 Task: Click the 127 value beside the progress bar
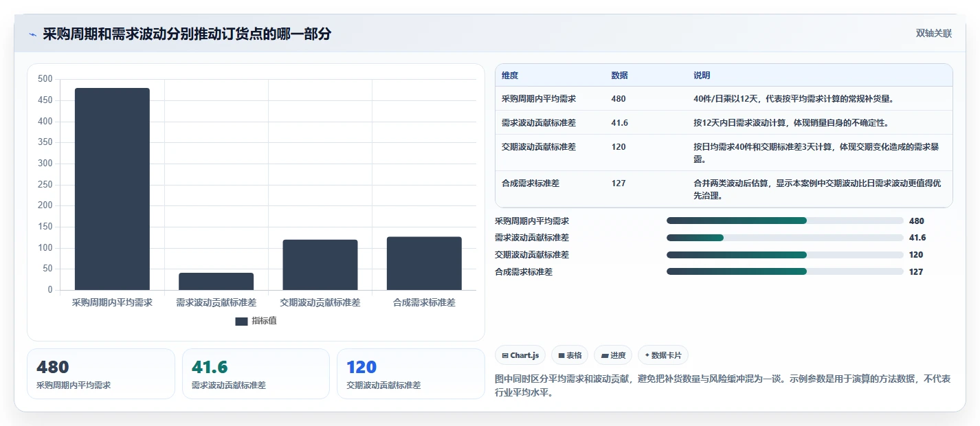[916, 272]
